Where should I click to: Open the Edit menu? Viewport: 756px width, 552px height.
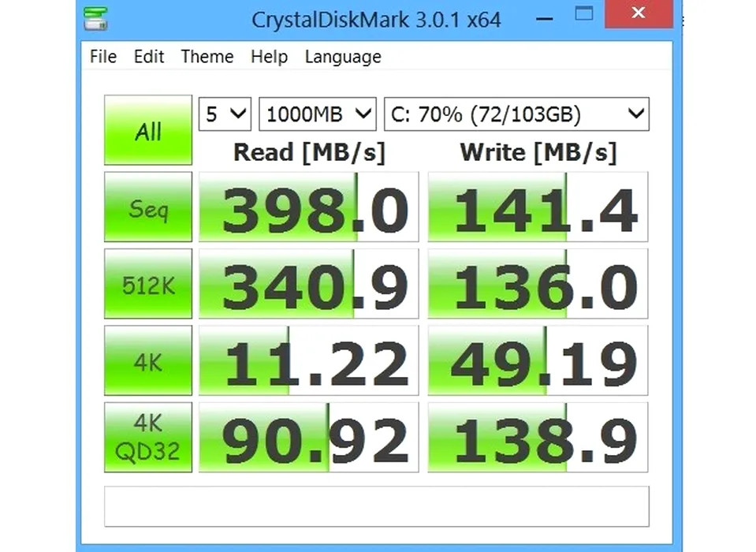149,57
